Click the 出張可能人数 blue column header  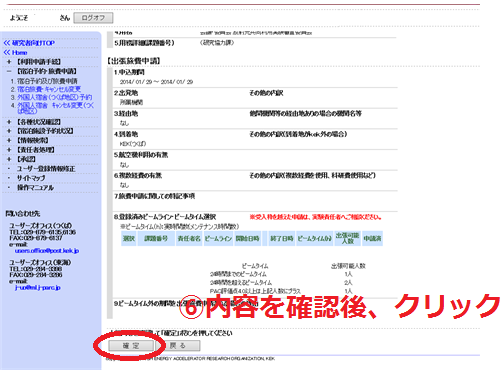click(x=347, y=239)
